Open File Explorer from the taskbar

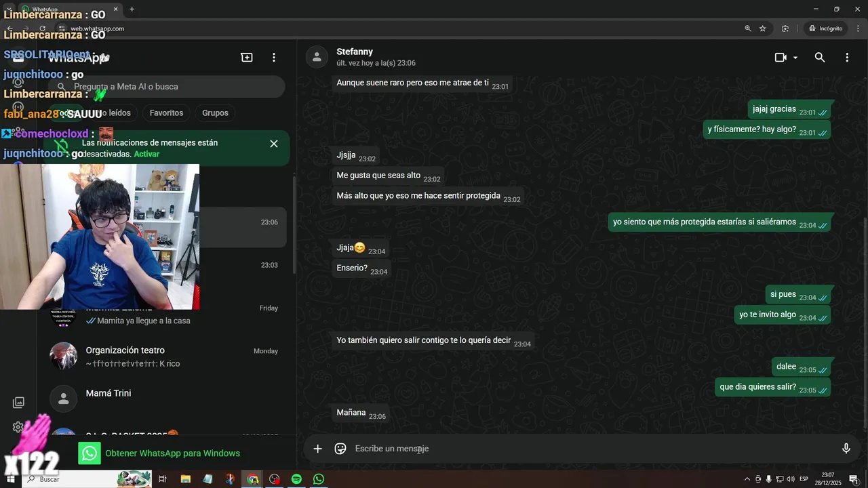click(x=185, y=479)
